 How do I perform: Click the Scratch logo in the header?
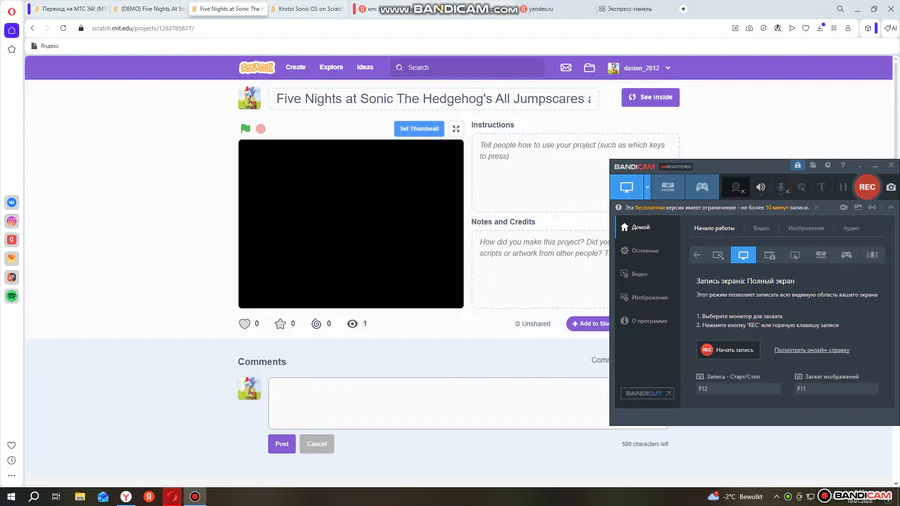click(257, 68)
